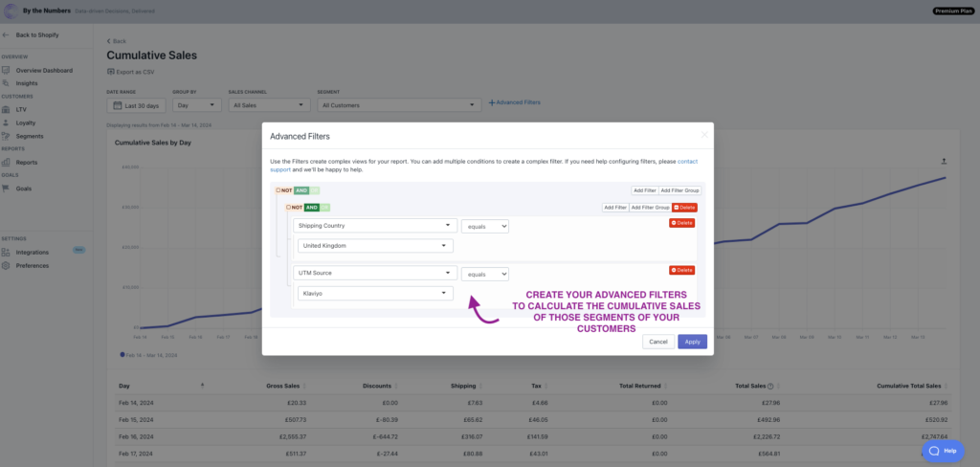Image resolution: width=980 pixels, height=467 pixels.
Task: Open the equals operator for UTM Source
Action: tap(485, 274)
